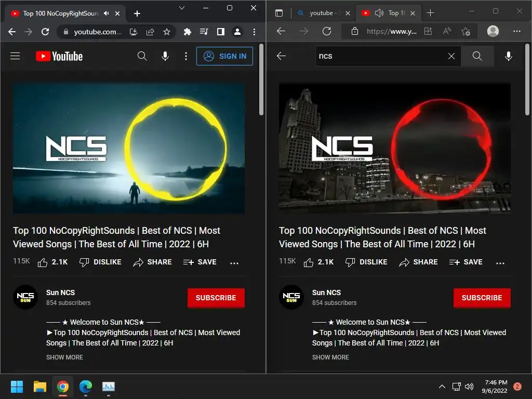Open Edge tab actions menu icon
The width and height of the screenshot is (532, 399).
tap(279, 13)
